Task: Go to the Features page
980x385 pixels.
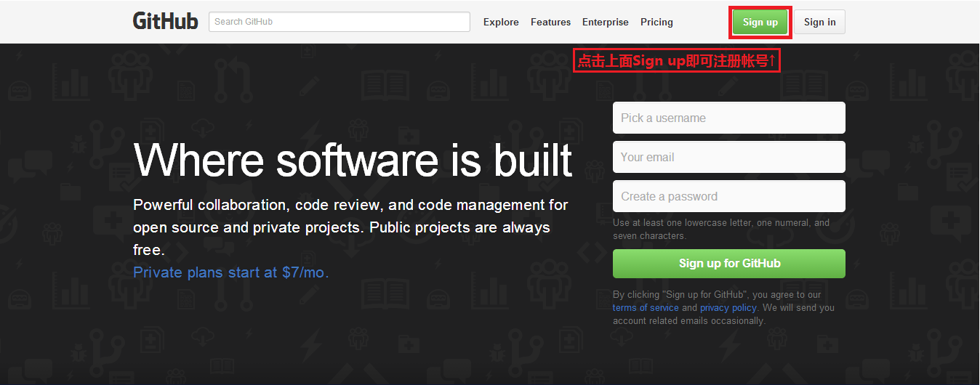Action: [550, 22]
